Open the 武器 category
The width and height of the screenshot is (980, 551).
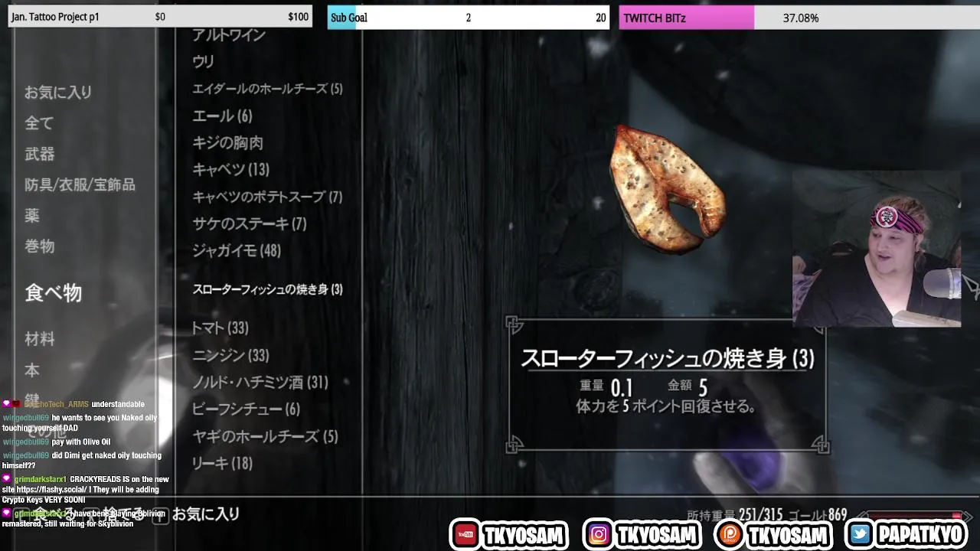coord(39,154)
